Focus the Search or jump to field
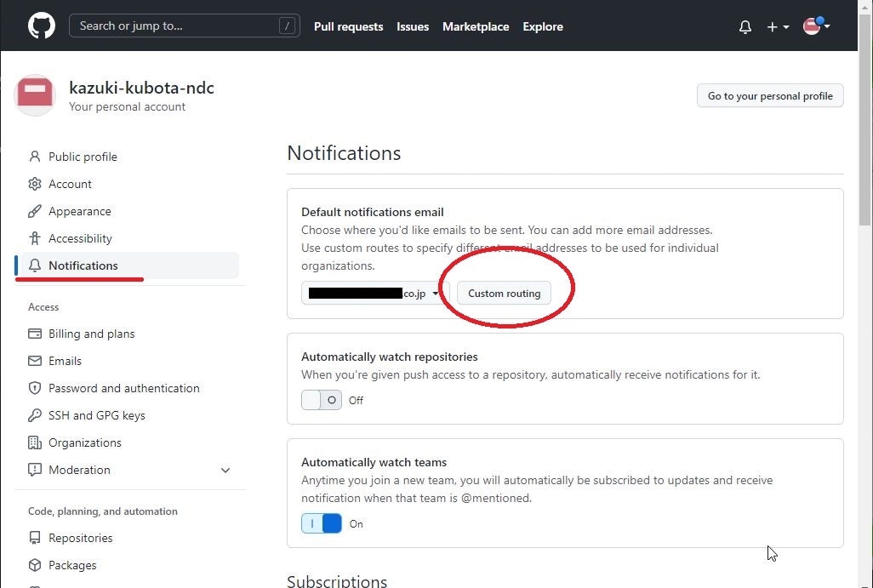Image resolution: width=873 pixels, height=588 pixels. coord(185,26)
